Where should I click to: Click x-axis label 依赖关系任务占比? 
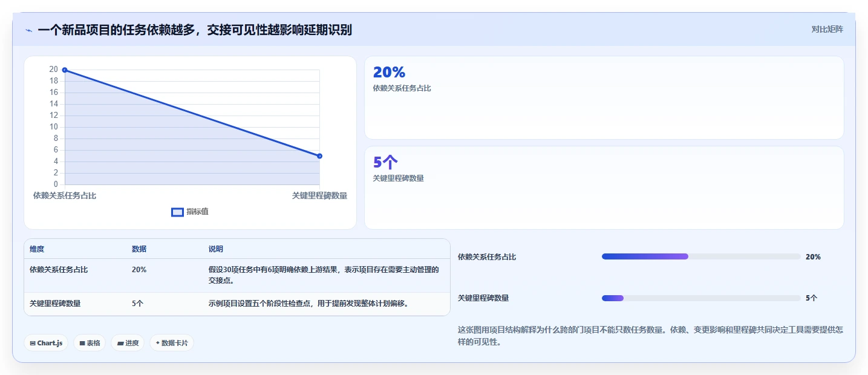[x=65, y=196]
